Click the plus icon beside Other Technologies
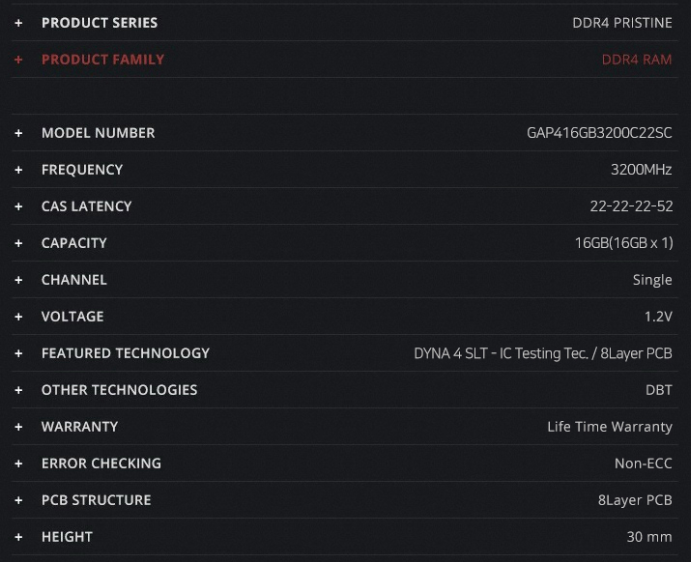This screenshot has height=562, width=691. [x=19, y=390]
